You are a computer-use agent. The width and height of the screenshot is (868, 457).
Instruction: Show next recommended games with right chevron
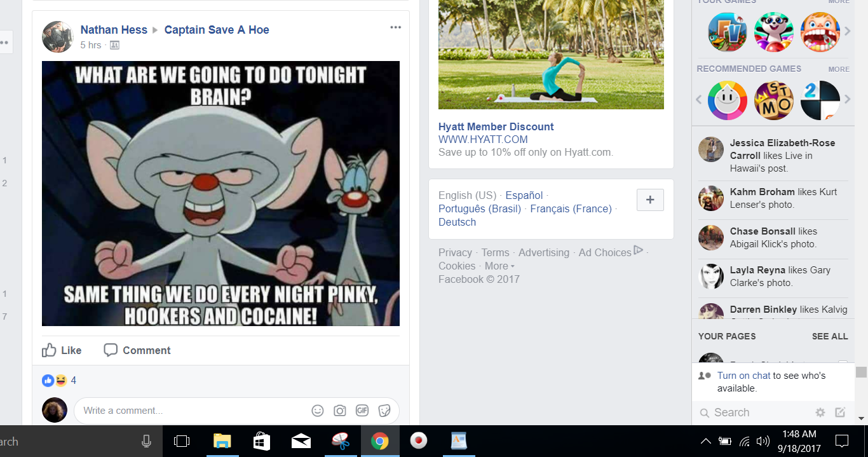pos(847,100)
